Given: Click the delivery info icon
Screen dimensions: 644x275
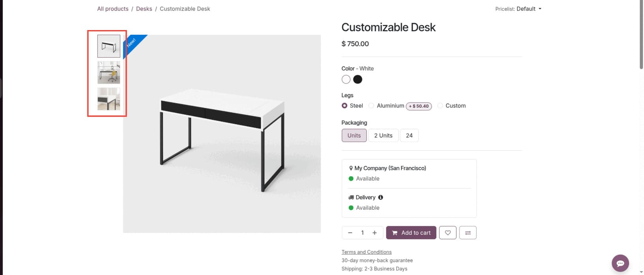Looking at the screenshot, I should pos(380,197).
